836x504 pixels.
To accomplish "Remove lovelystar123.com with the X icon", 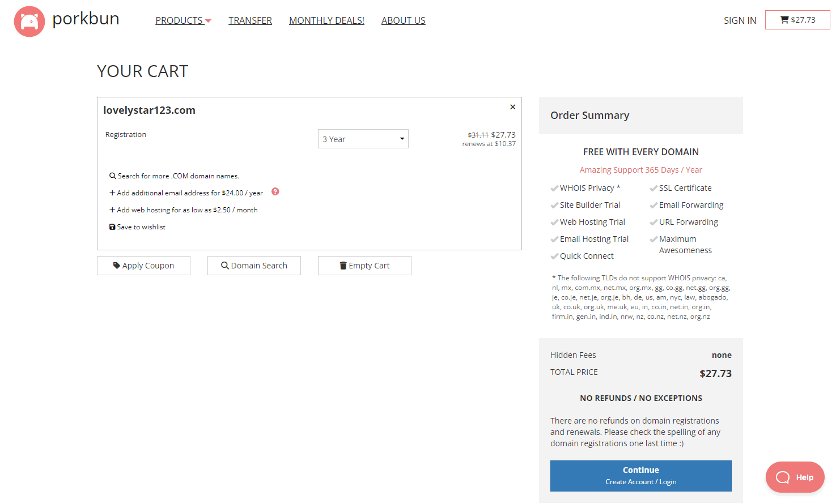I will 512,107.
